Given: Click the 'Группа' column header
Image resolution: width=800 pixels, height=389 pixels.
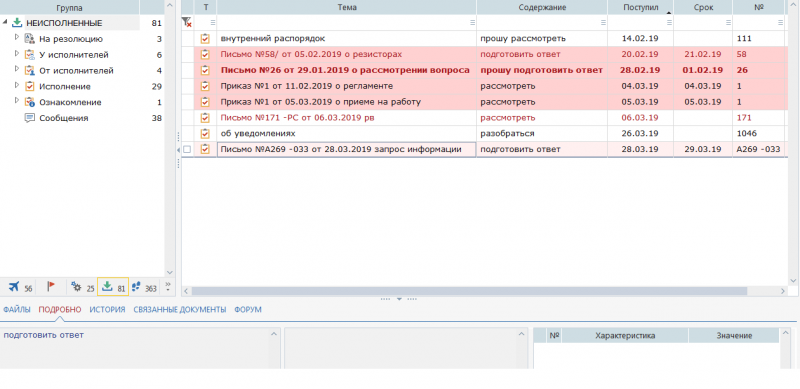Looking at the screenshot, I should (x=69, y=7).
